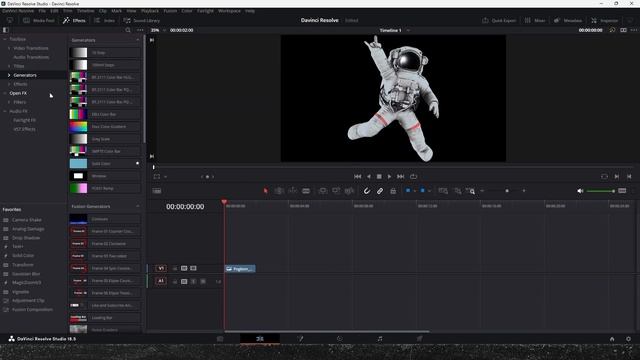The width and height of the screenshot is (640, 360).
Task: Select Adjustment Clip in Favorites
Action: pos(28,300)
